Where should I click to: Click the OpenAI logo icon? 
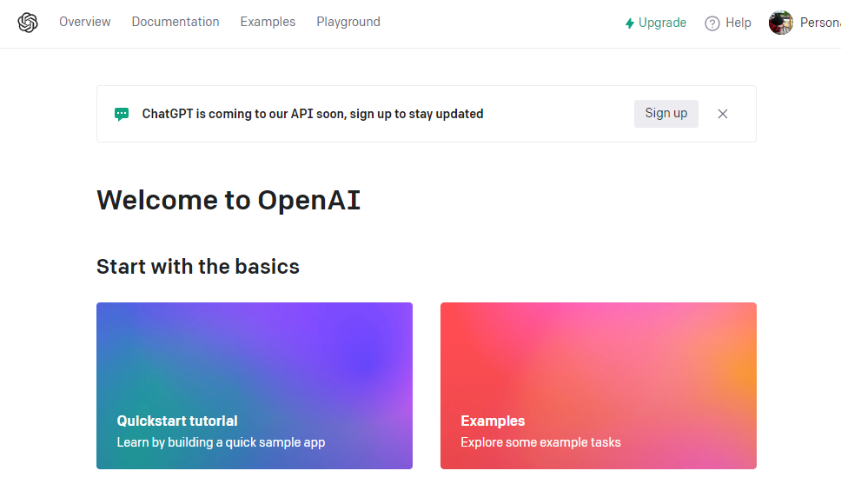coord(27,23)
